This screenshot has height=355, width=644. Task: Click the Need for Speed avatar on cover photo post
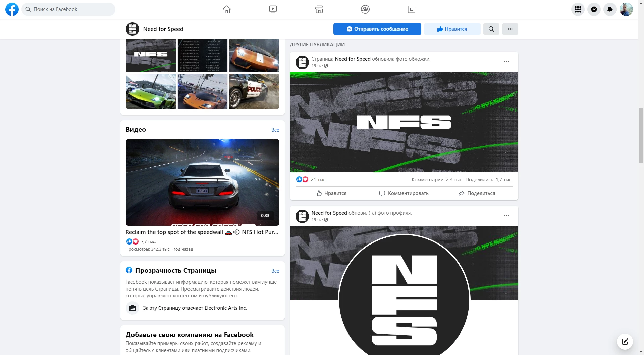tap(302, 62)
